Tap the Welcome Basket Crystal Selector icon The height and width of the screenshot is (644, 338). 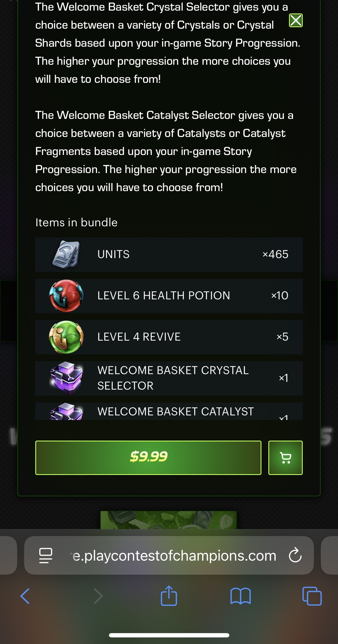click(x=66, y=378)
